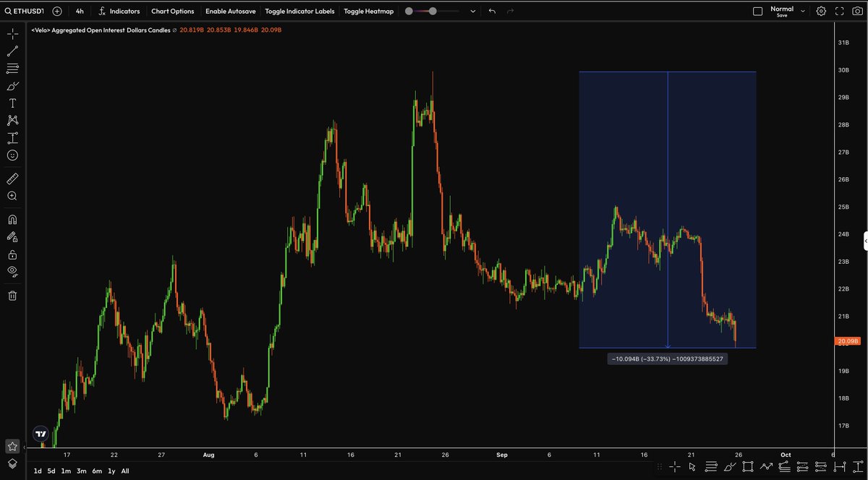Screen dimensions: 868x480
Task: Select the path arrow tool in bottom toolbar
Action: [766, 466]
